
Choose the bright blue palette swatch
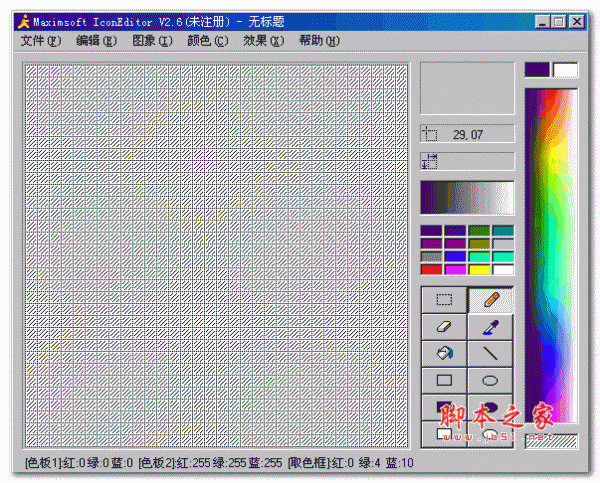click(455, 256)
